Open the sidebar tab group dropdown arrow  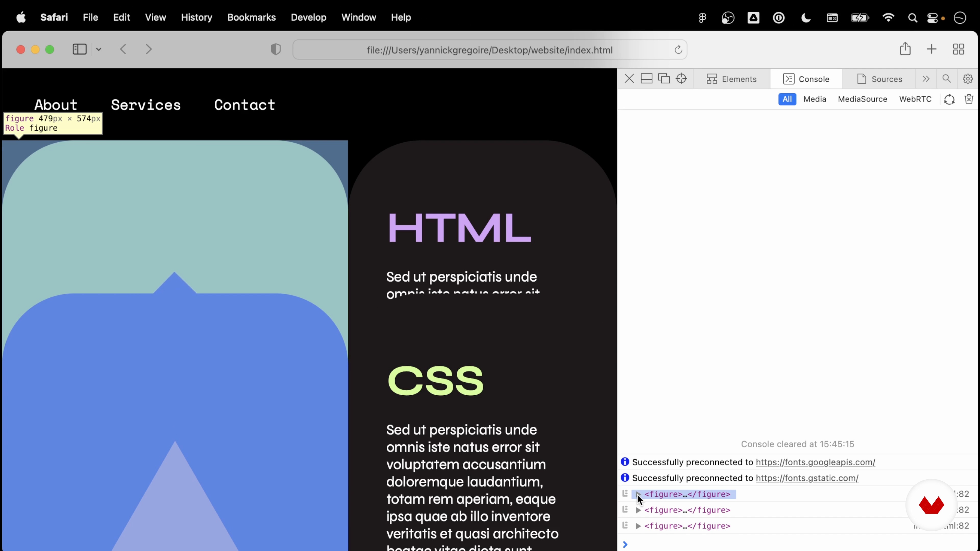coord(99,49)
